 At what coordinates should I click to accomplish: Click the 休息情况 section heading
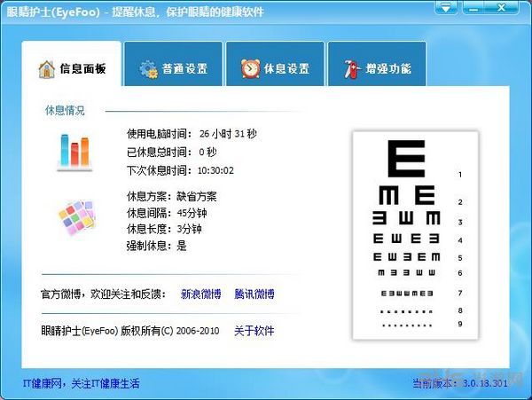click(x=65, y=111)
